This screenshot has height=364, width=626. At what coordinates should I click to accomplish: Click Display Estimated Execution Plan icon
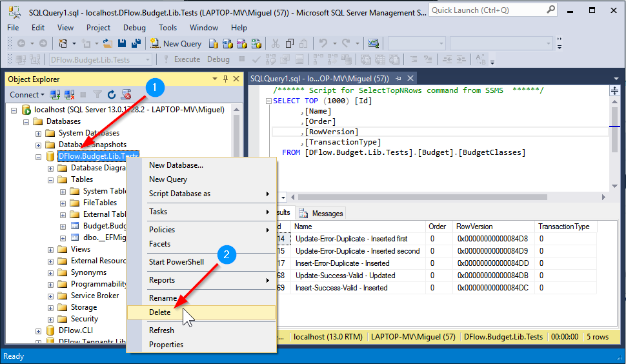(270, 59)
